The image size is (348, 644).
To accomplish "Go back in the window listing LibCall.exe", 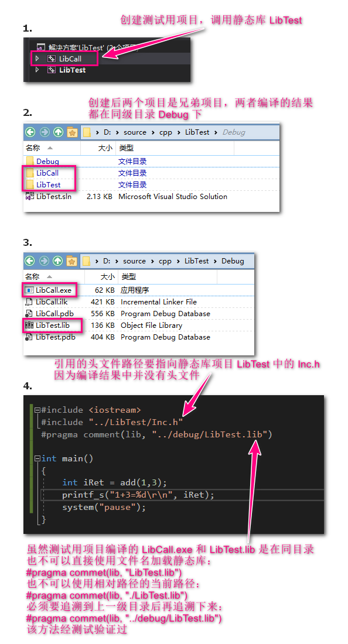I will tap(29, 261).
